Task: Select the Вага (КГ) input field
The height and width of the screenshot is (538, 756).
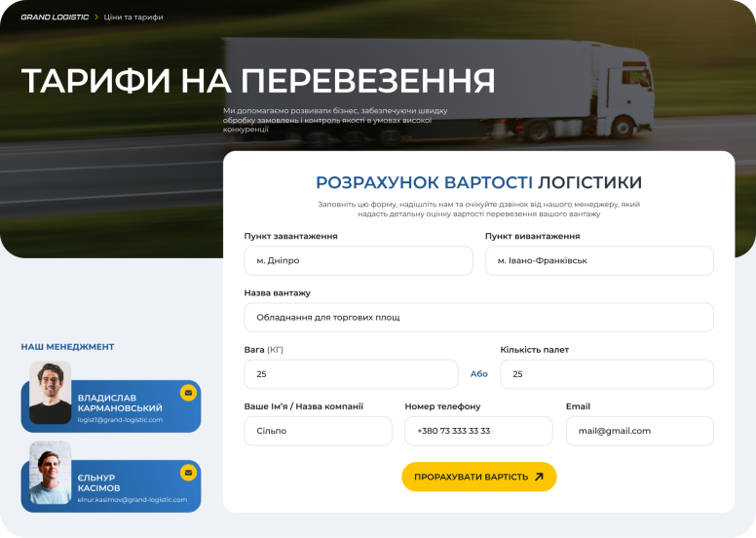Action: [351, 374]
